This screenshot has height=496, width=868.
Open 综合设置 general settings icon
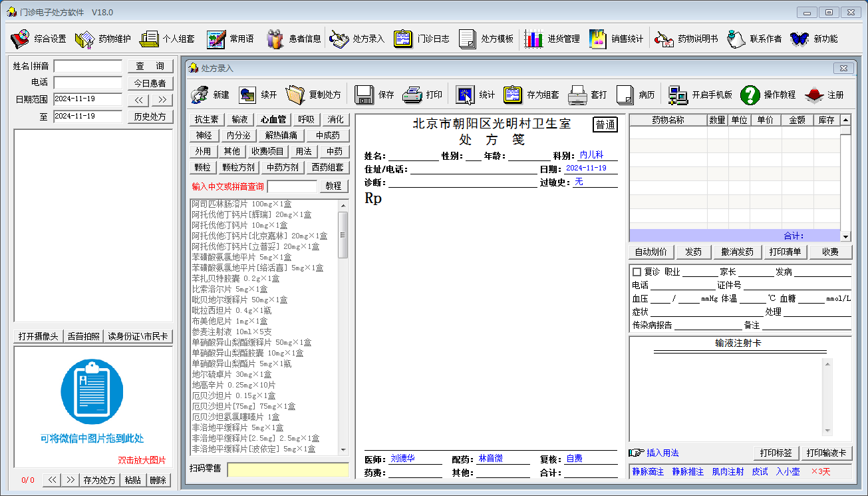[21, 39]
